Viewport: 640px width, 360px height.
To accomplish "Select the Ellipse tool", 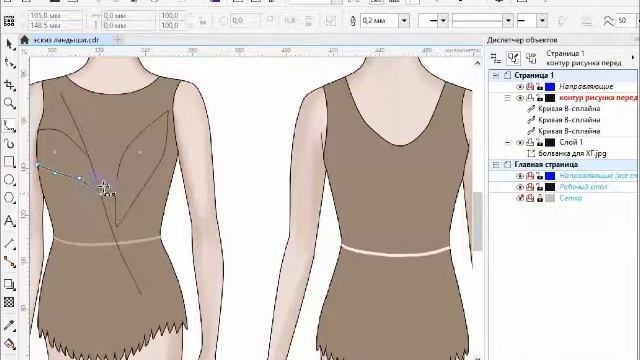I will (9, 180).
